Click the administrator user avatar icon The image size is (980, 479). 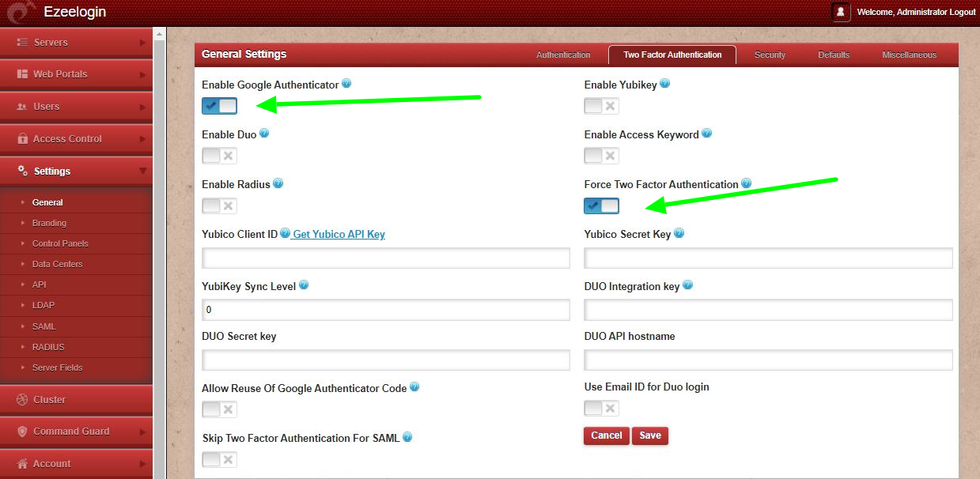841,12
